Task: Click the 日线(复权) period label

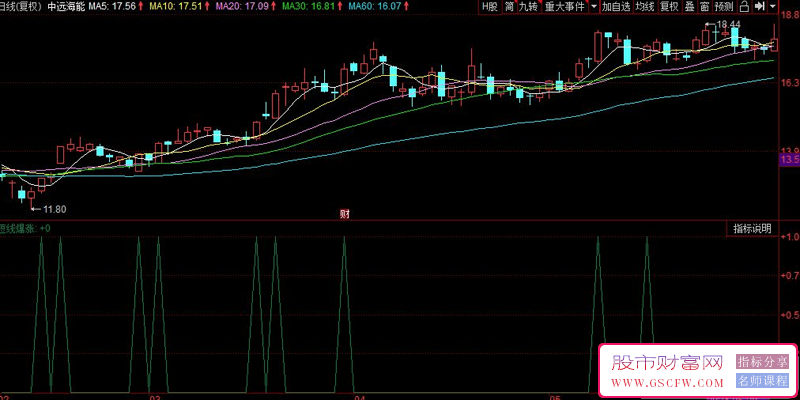Action: pos(21,7)
